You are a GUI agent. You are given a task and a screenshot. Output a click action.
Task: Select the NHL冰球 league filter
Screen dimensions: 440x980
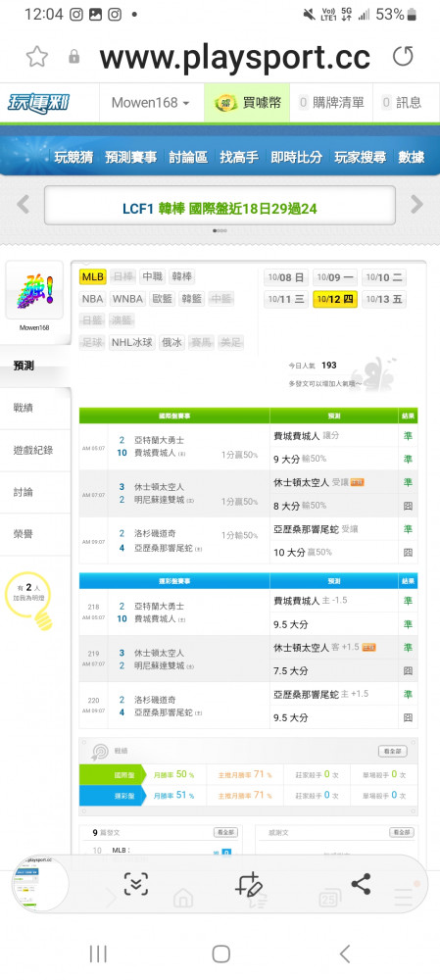click(132, 342)
